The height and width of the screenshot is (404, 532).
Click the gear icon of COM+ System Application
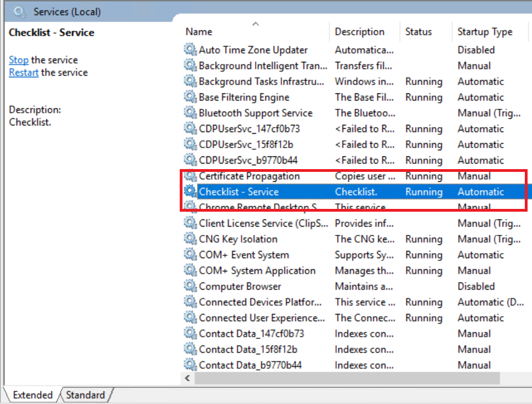(190, 270)
